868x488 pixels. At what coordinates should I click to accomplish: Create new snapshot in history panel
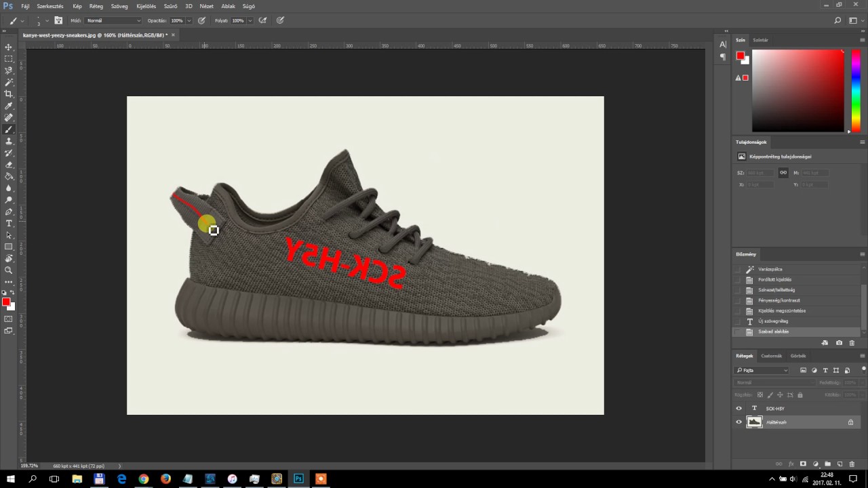click(x=839, y=343)
